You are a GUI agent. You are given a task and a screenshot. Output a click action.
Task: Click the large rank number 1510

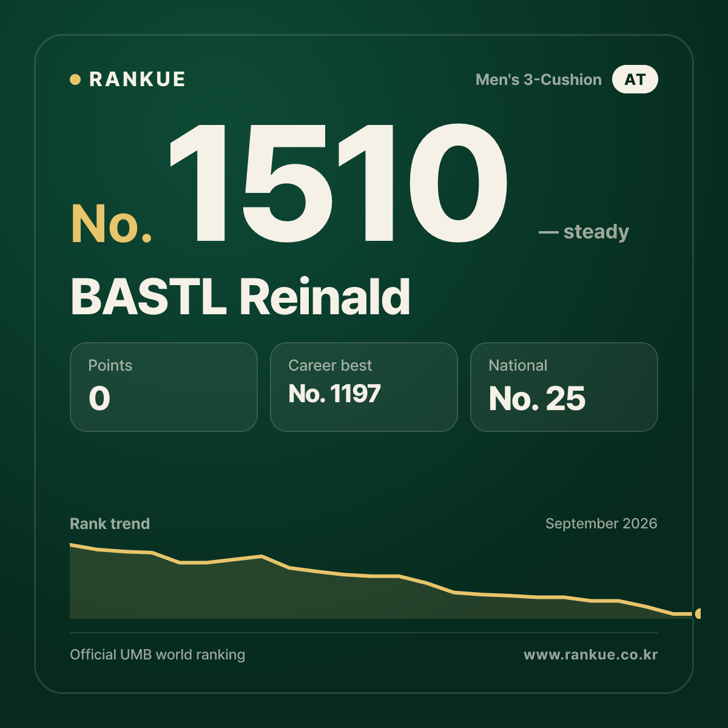click(x=338, y=183)
